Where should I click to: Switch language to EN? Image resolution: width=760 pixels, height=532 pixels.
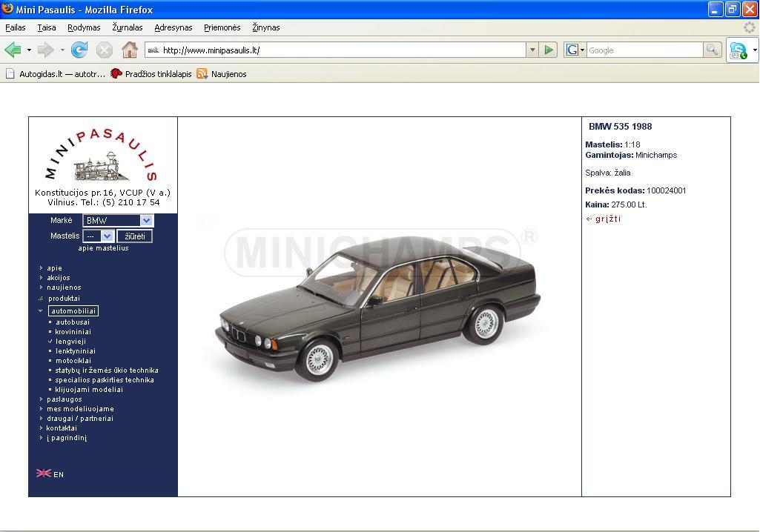58,474
